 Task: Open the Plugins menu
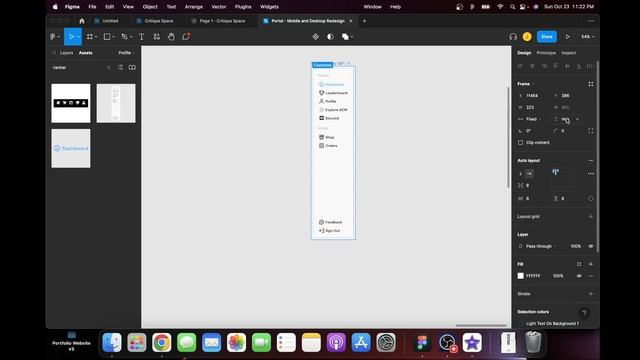pos(243,7)
